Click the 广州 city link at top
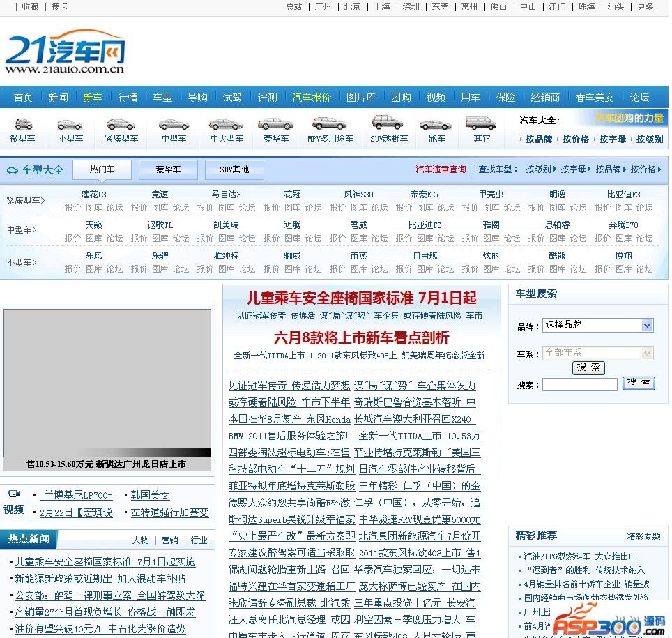 coord(323,7)
